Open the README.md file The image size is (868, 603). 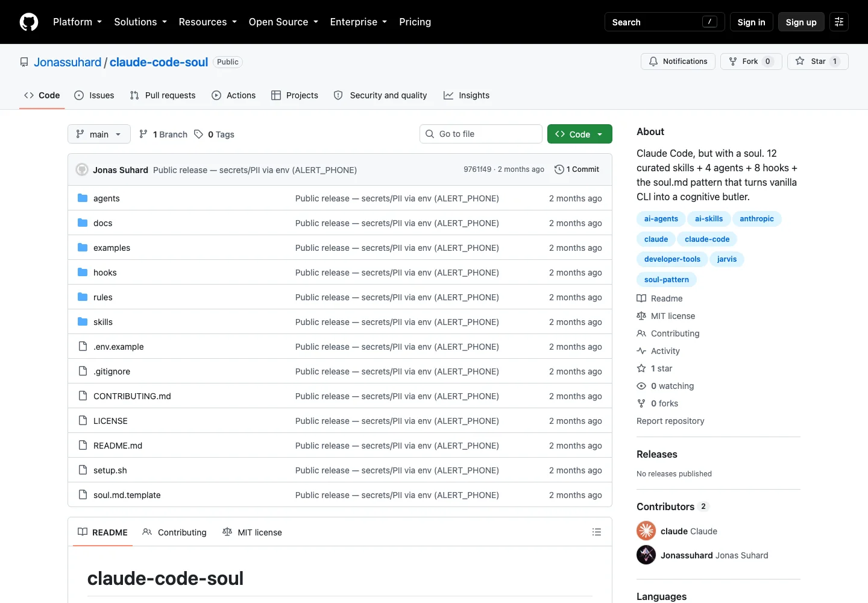[x=118, y=446]
